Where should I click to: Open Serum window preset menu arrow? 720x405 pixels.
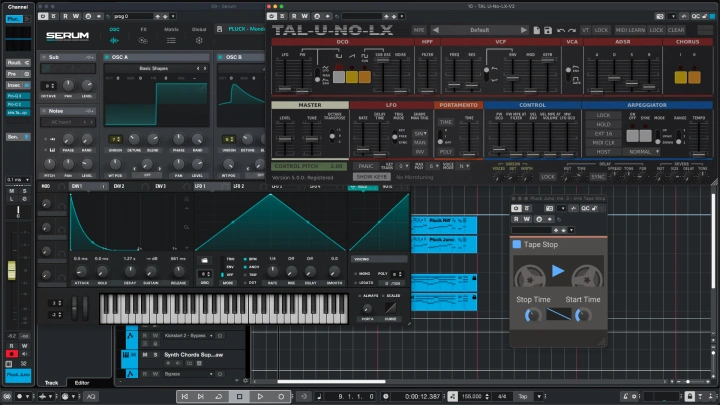(x=173, y=16)
